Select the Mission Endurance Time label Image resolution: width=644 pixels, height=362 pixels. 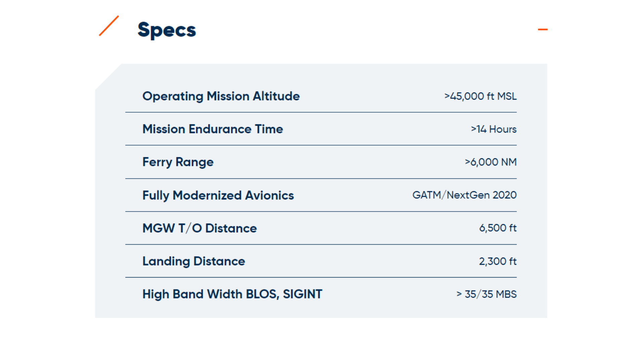[x=212, y=129]
